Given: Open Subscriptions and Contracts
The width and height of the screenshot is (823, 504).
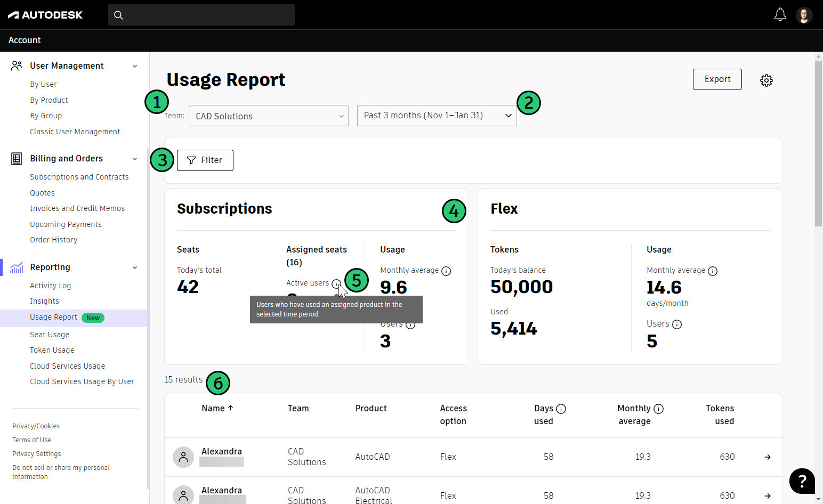Looking at the screenshot, I should click(79, 177).
